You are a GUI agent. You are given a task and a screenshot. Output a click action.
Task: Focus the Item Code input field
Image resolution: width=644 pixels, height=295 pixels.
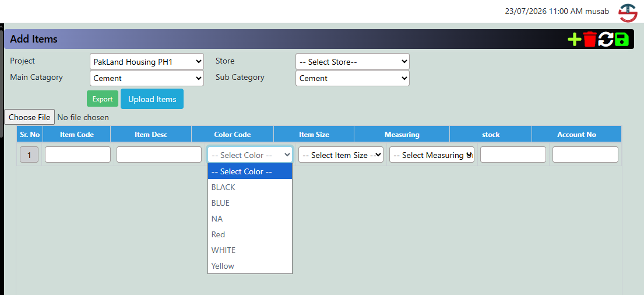78,154
